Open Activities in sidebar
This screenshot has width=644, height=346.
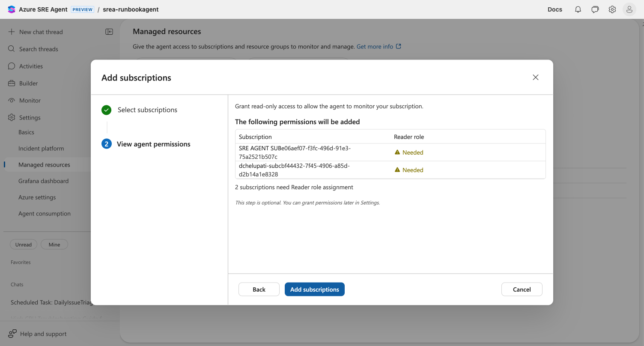click(x=31, y=66)
